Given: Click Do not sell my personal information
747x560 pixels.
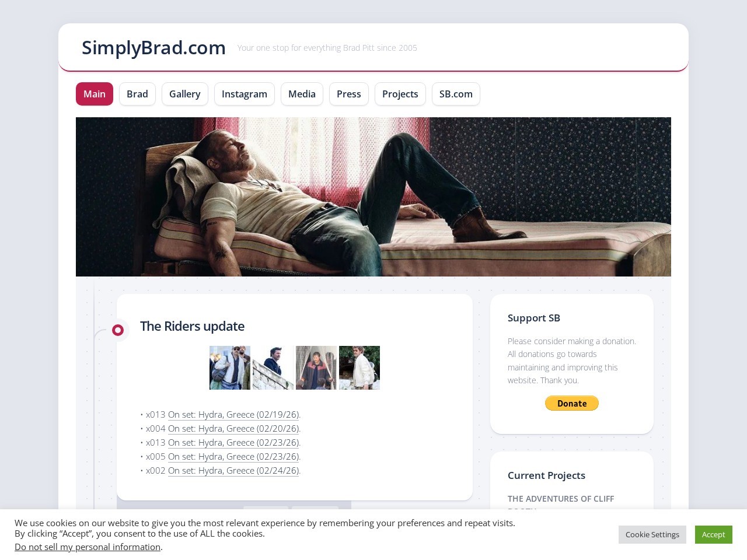Looking at the screenshot, I should click(x=88, y=547).
